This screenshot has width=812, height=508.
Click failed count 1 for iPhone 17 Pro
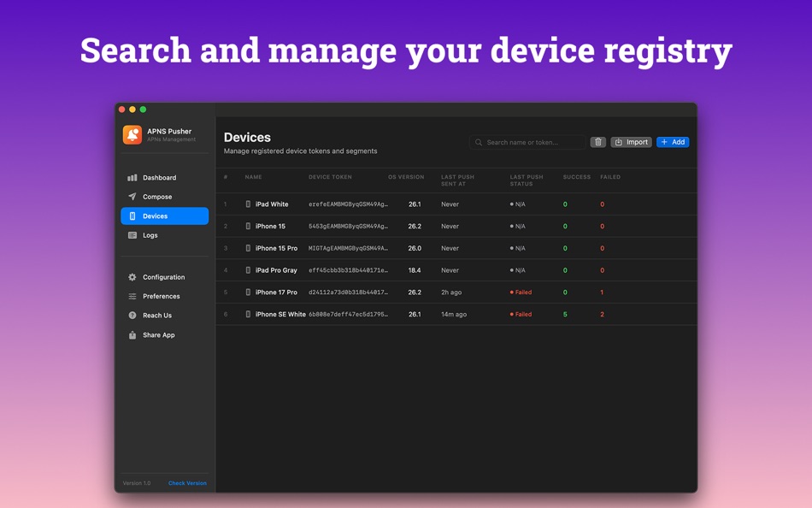click(x=602, y=292)
